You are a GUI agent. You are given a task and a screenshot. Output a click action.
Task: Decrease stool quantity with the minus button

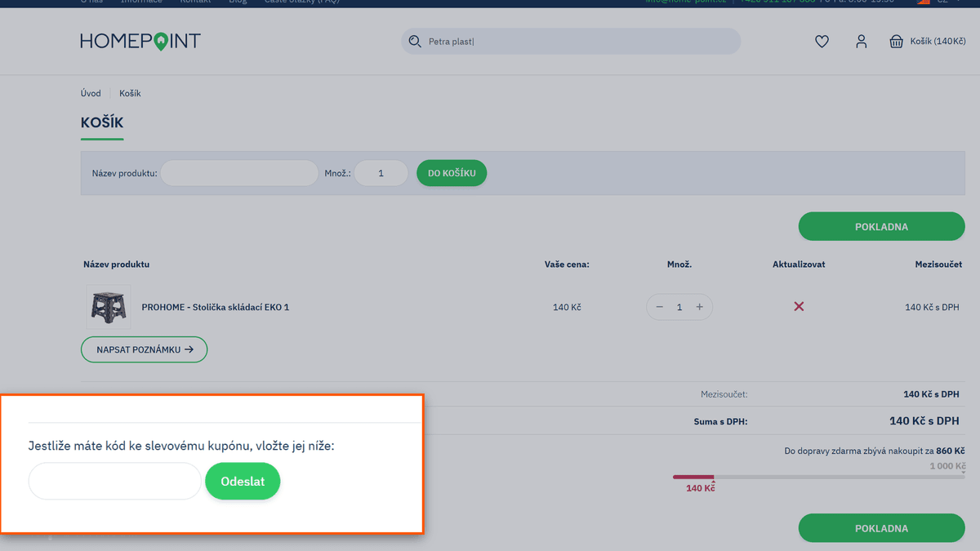coord(660,307)
